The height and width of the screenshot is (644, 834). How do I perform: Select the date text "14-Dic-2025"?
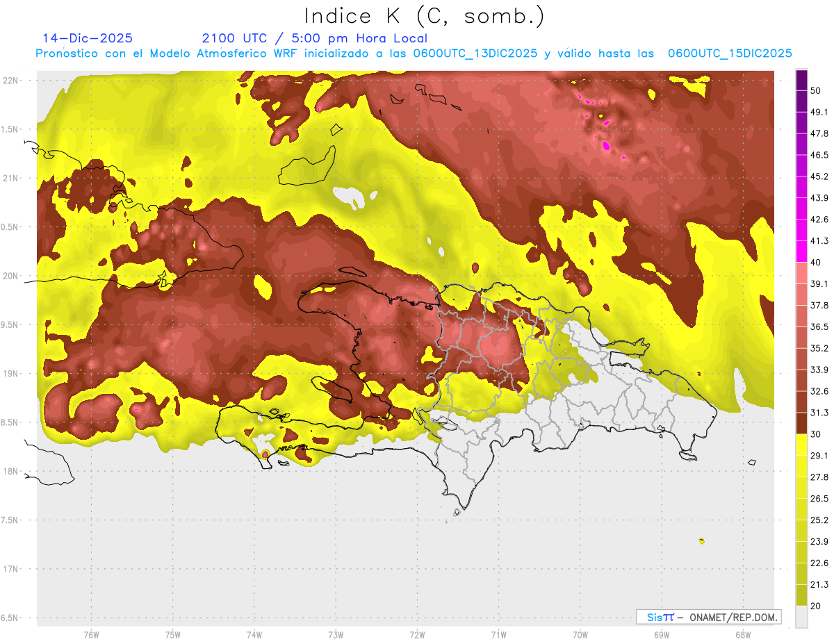[x=88, y=38]
